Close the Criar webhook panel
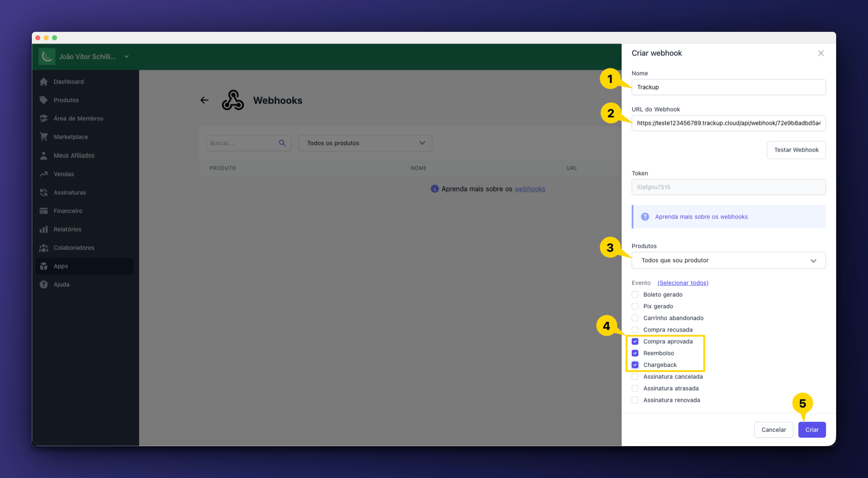This screenshot has height=478, width=868. click(x=821, y=53)
